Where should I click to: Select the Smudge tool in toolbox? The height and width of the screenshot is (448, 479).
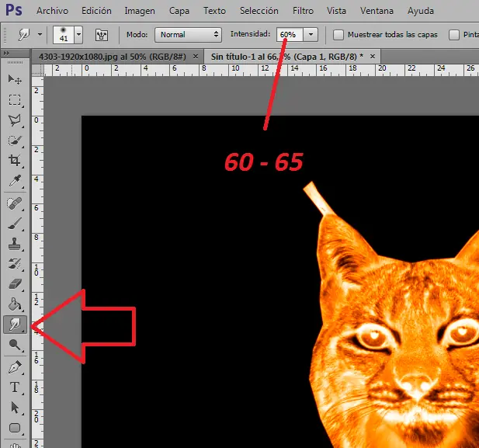(15, 325)
